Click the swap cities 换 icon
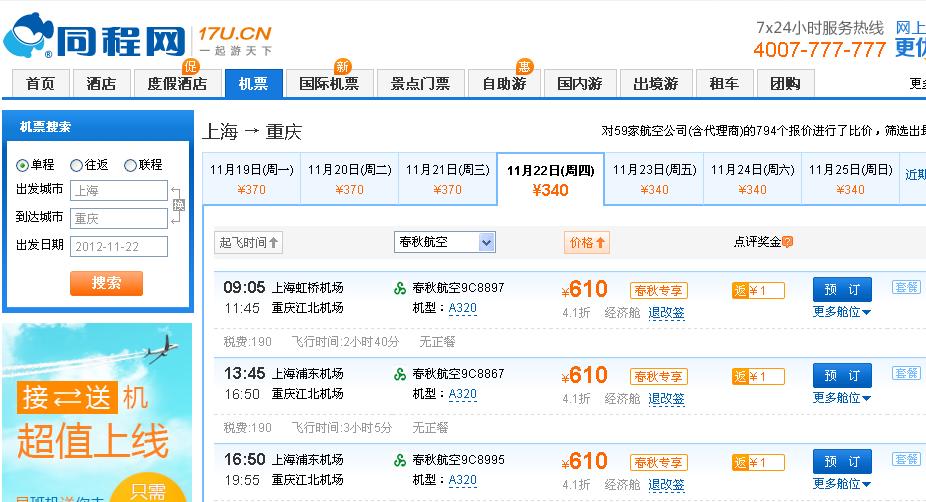 tap(178, 205)
